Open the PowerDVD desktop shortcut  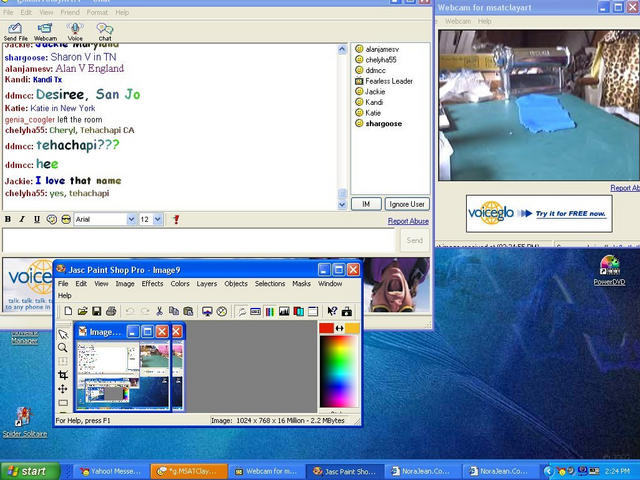[x=609, y=270]
